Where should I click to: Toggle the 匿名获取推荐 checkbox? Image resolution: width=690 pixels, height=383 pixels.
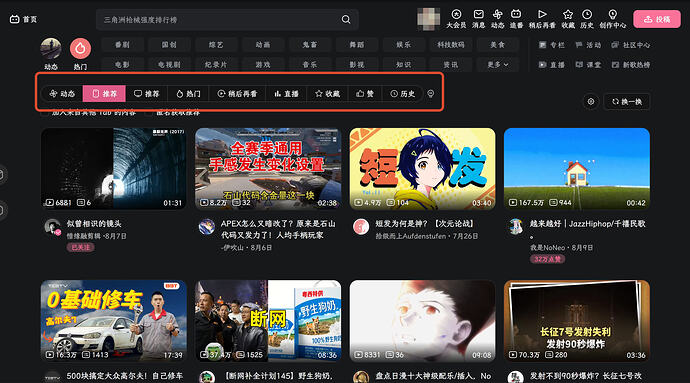[149, 113]
